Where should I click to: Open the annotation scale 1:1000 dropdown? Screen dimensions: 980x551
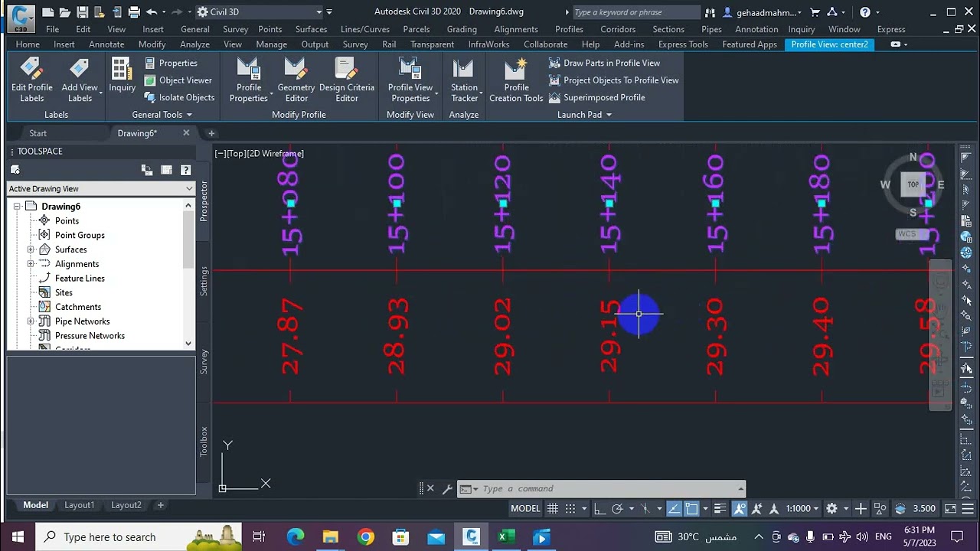coord(801,508)
